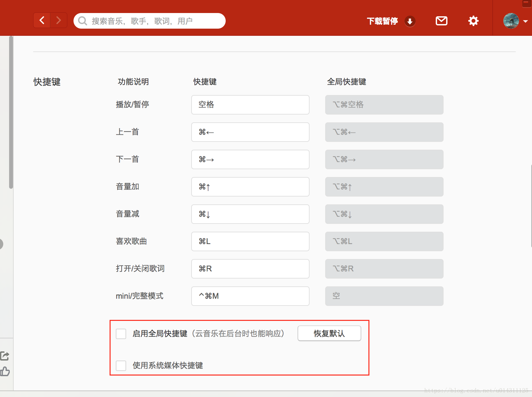Click global shortcut field for 音量减
The image size is (532, 397).
coord(384,214)
